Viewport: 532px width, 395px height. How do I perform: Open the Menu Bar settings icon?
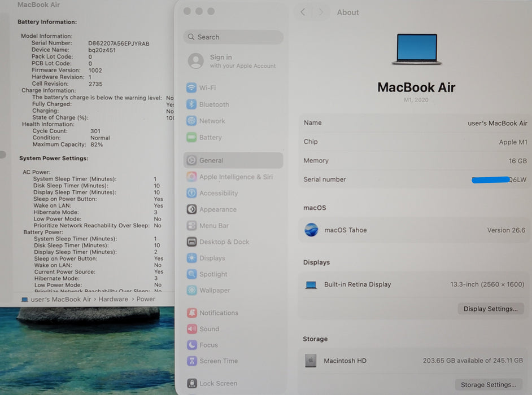[191, 226]
